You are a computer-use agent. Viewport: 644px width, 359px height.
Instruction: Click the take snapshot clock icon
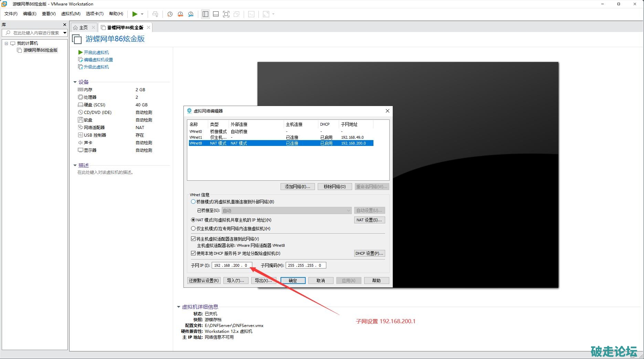click(x=170, y=14)
